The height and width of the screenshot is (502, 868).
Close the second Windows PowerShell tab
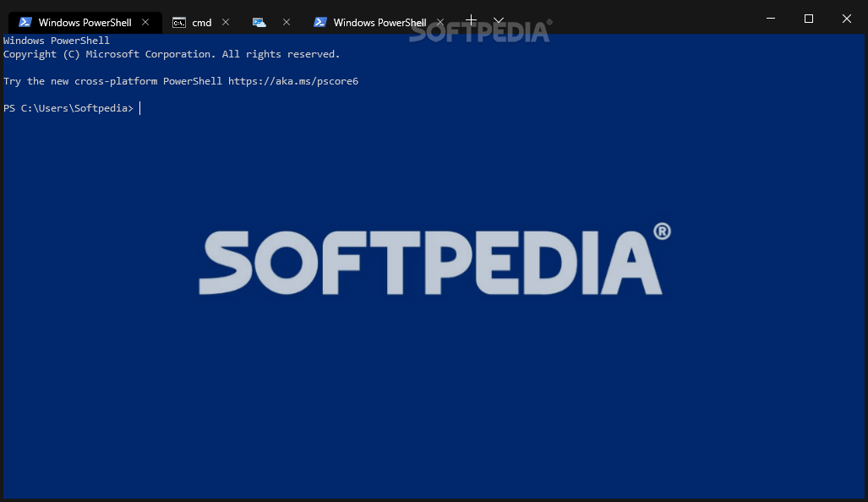click(x=440, y=22)
